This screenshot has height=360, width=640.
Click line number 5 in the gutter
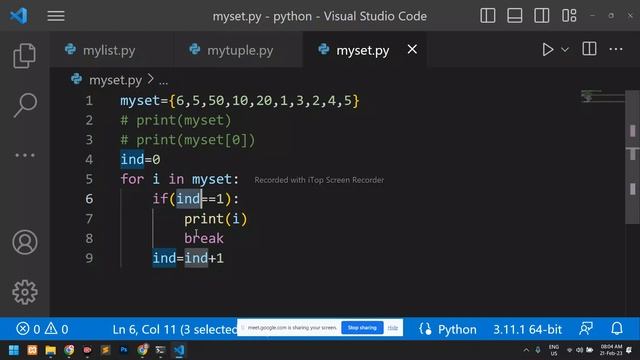[89, 179]
